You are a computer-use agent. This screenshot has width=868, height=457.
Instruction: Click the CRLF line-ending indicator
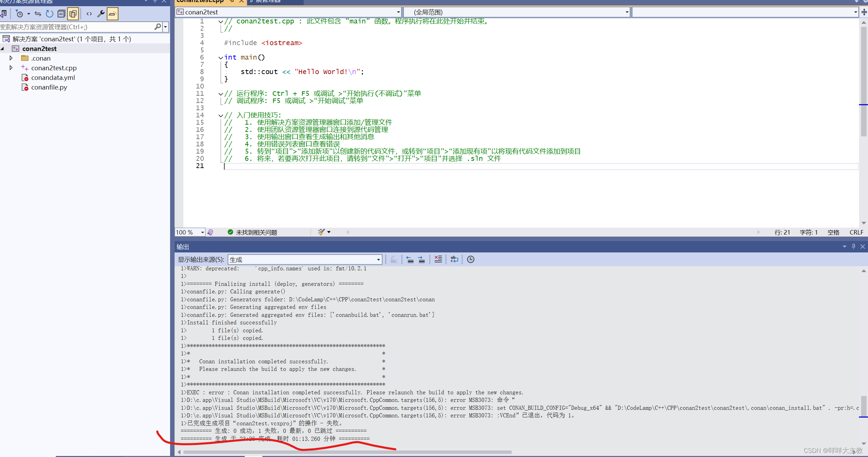tap(856, 232)
